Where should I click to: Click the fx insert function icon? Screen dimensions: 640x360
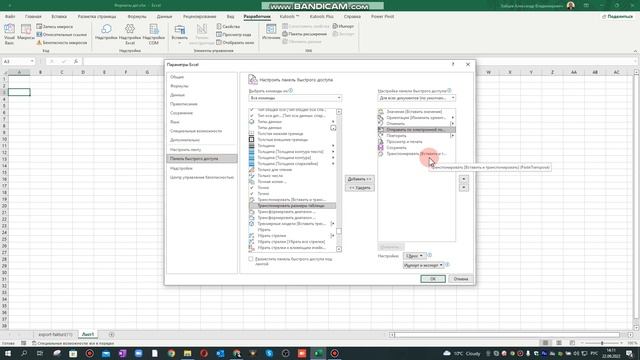pos(76,61)
